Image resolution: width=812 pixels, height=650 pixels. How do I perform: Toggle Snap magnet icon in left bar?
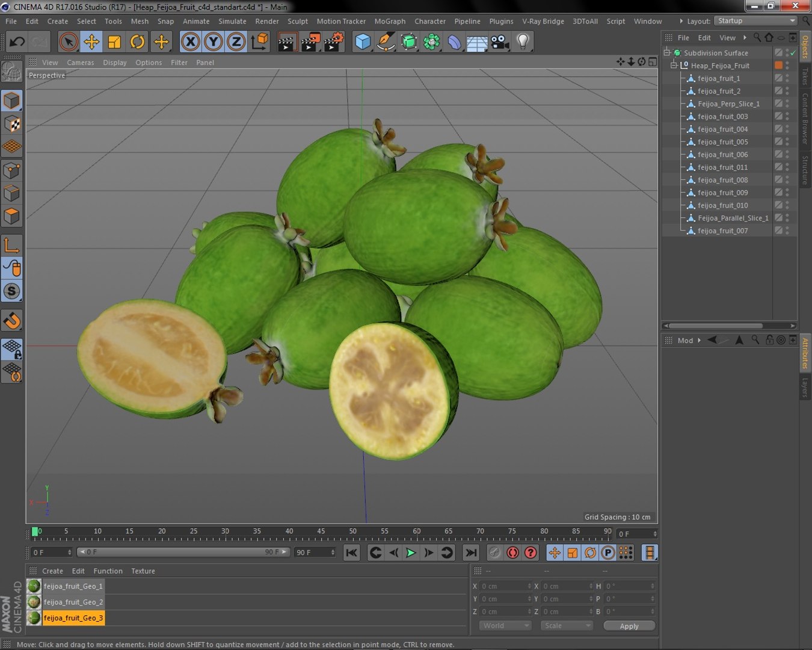click(12, 321)
